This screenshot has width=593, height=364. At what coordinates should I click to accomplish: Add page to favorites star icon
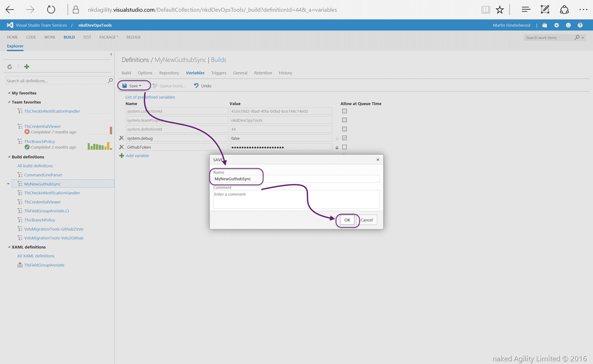pyautogui.click(x=499, y=9)
